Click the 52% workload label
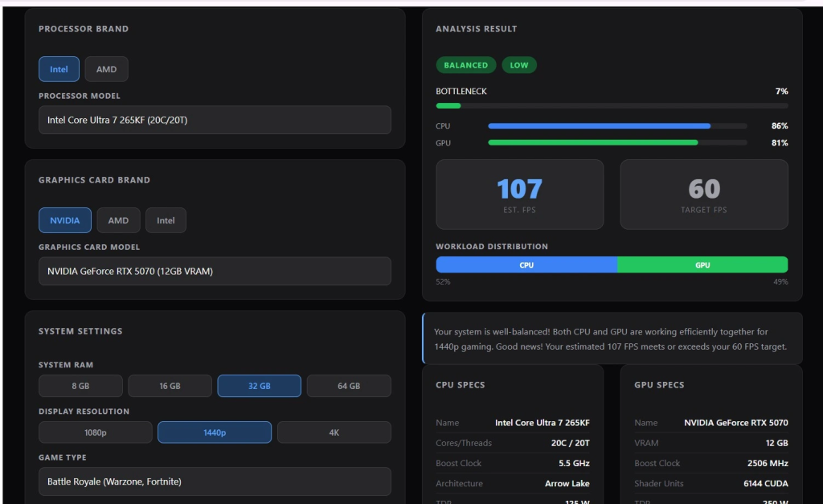Image resolution: width=823 pixels, height=504 pixels. pos(443,282)
